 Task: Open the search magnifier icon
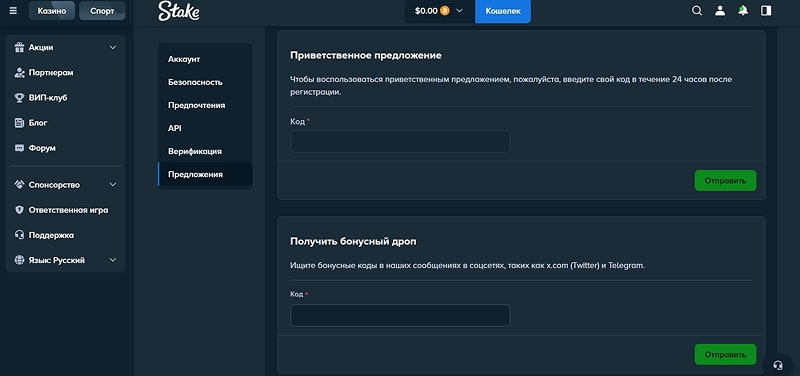696,11
